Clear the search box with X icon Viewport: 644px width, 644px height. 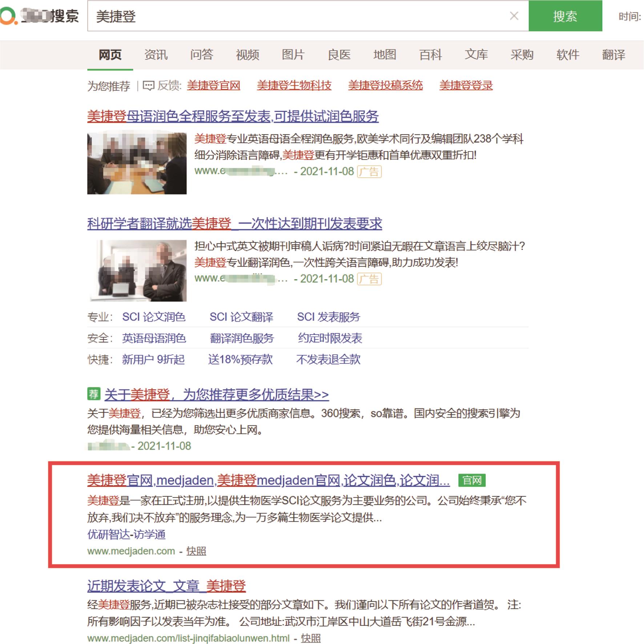(514, 16)
